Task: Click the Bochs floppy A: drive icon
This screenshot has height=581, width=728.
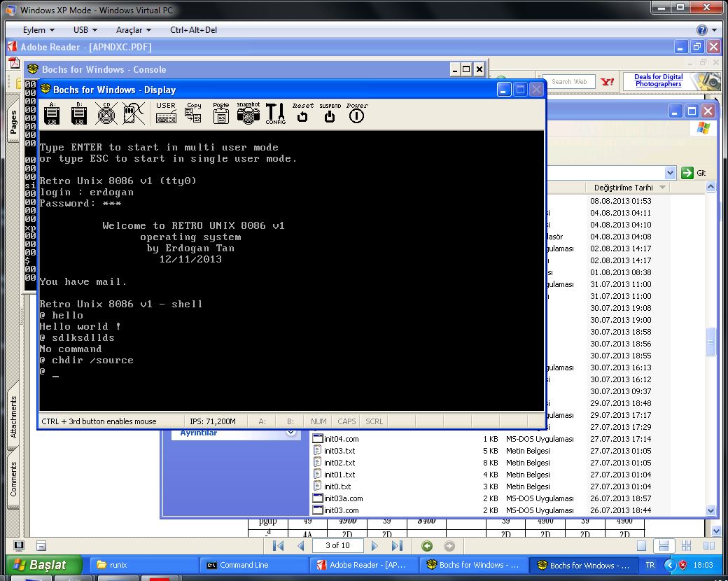Action: click(x=52, y=113)
